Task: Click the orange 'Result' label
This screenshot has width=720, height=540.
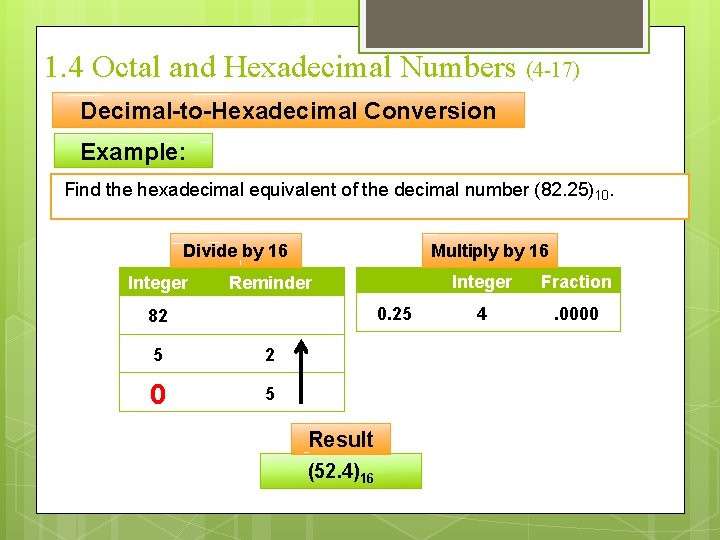Action: pos(341,439)
